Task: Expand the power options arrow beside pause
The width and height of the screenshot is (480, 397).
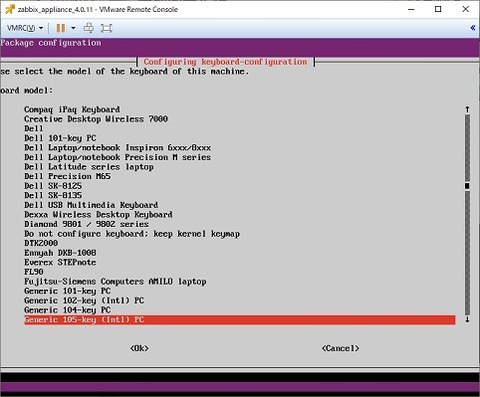Action: coord(73,28)
